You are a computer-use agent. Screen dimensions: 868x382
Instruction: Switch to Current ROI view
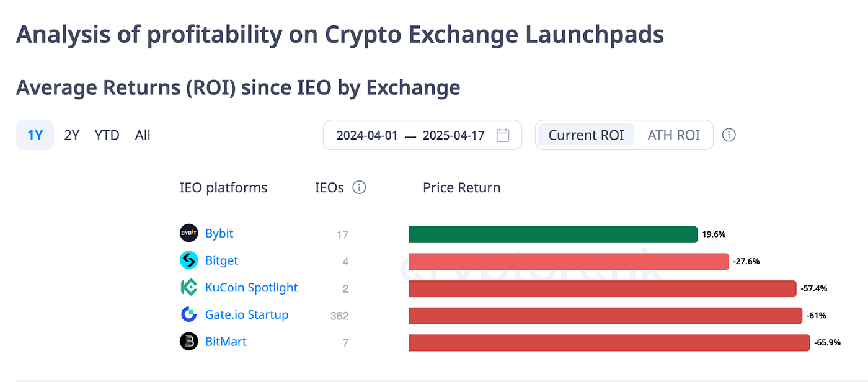click(586, 135)
